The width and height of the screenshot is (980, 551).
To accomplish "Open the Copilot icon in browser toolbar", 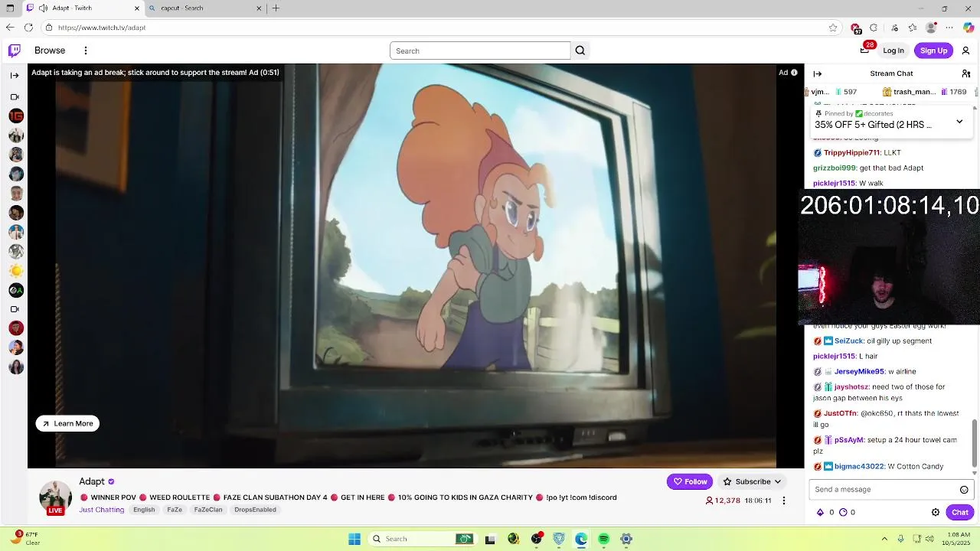I will coord(969,28).
